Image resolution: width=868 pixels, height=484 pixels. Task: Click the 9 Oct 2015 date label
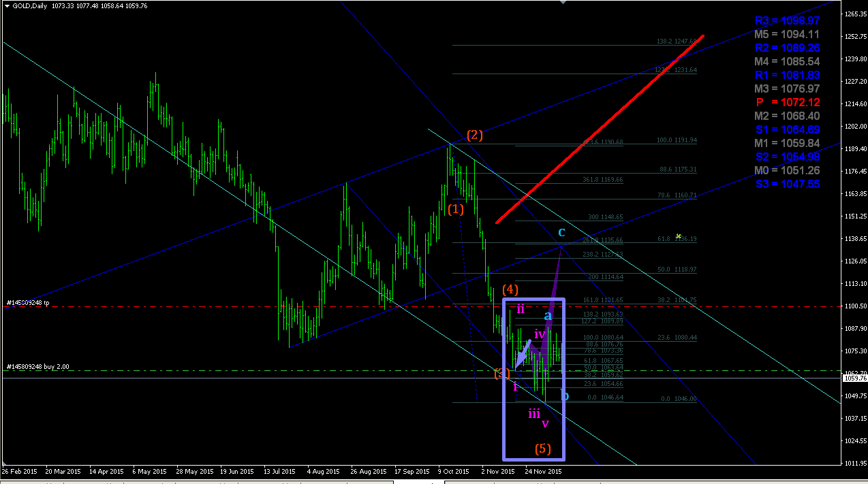click(453, 470)
